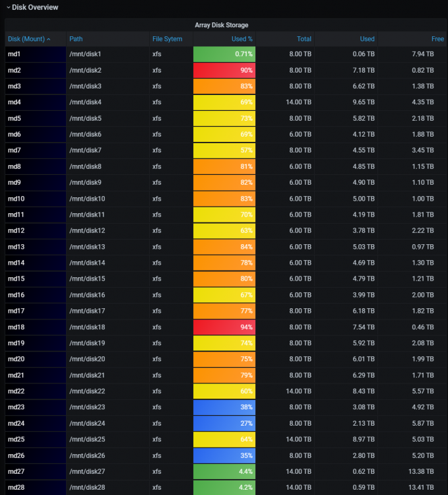Click the 80% used cell for md15

(x=224, y=279)
